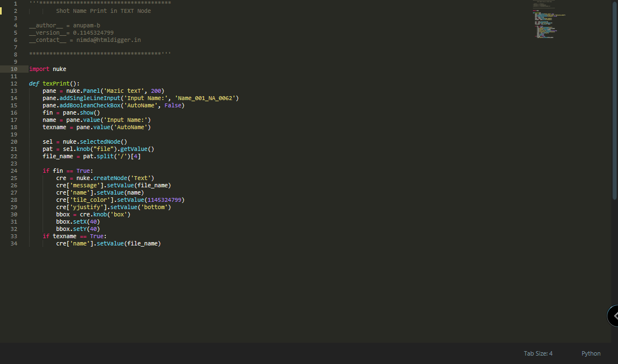Click the email nimda@htmldigger.in
The width and height of the screenshot is (618, 364).
109,40
